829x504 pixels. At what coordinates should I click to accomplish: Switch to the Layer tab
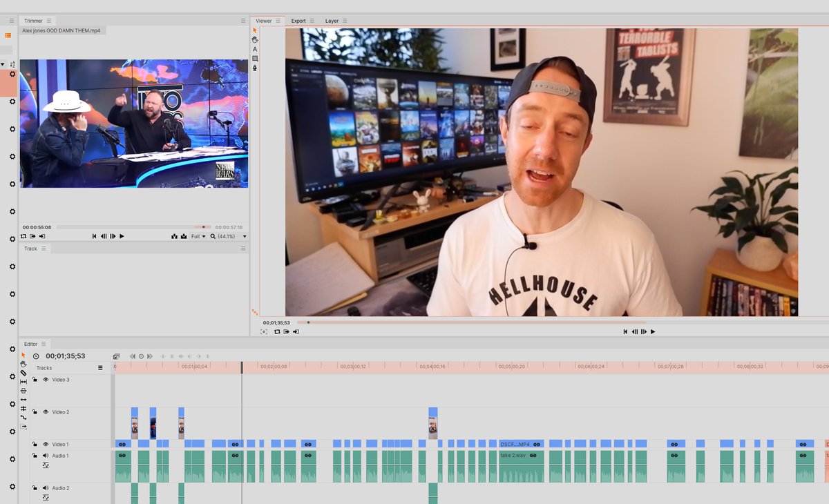pyautogui.click(x=333, y=21)
